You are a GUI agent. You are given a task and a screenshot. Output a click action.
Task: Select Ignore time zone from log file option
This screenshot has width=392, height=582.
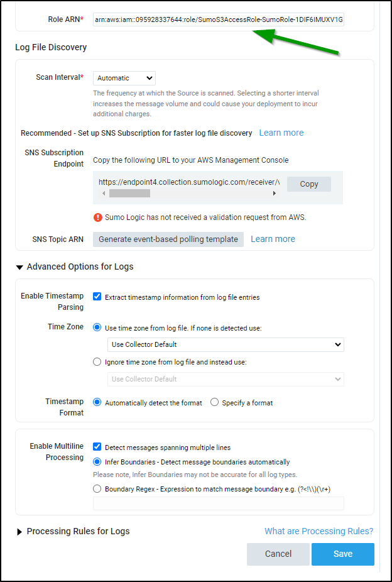click(x=97, y=362)
